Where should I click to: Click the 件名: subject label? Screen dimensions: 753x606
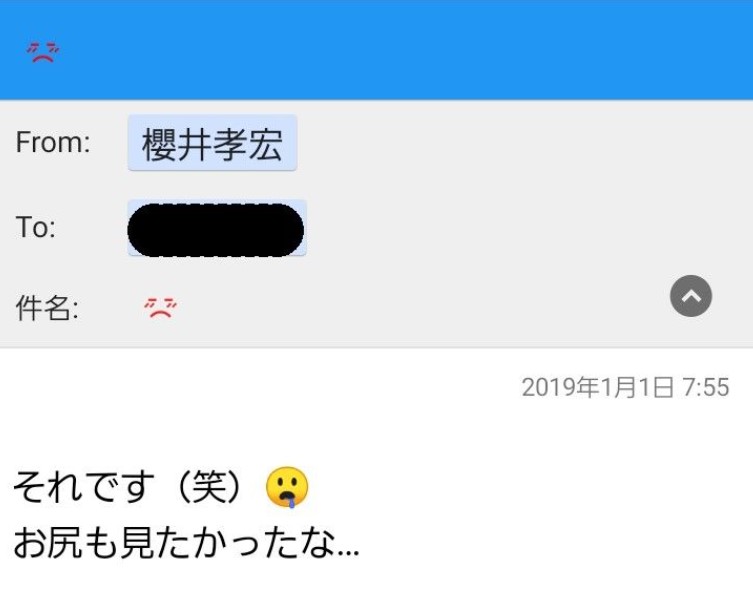point(47,307)
